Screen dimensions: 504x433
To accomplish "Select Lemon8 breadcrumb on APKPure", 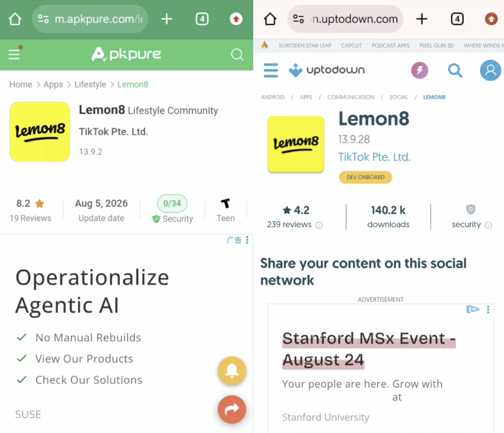I will [x=133, y=84].
